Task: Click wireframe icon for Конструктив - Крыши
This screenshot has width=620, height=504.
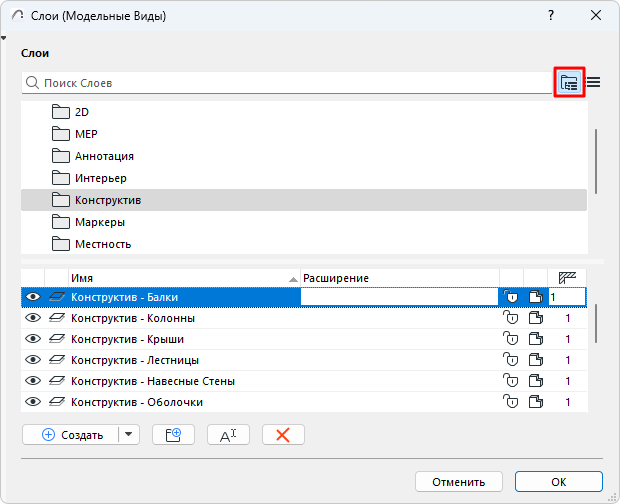Action: [x=536, y=339]
